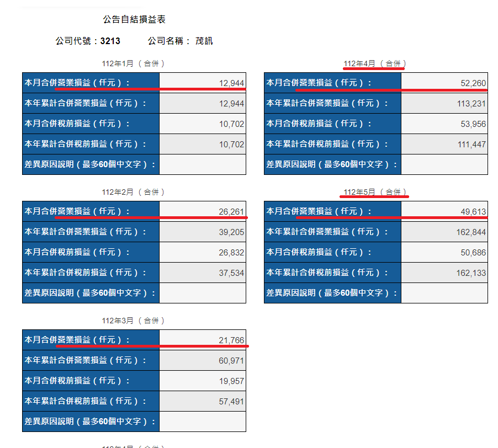Viewport: 498px width, 448px height.
Task: Click January's 本月合併稅前損益 row label
Action: pyautogui.click(x=77, y=124)
